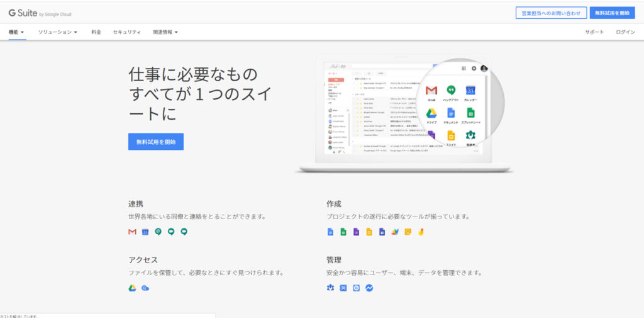Click the 連携 section heading
This screenshot has height=318, width=644.
tap(136, 204)
